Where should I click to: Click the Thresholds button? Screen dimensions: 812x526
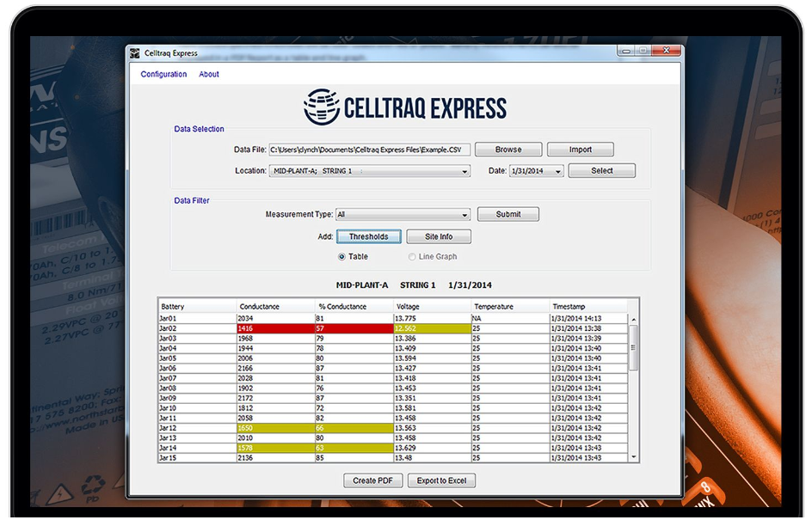pos(369,236)
